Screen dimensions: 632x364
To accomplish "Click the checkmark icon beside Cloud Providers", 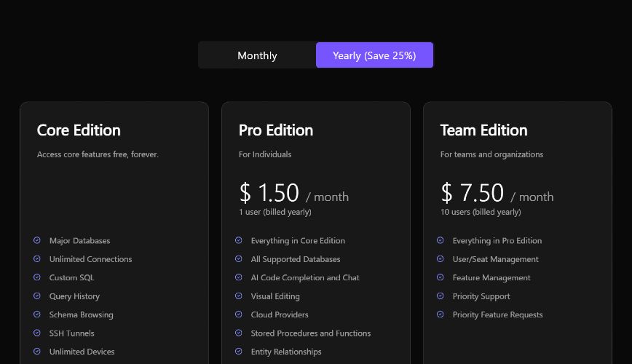I will (239, 314).
